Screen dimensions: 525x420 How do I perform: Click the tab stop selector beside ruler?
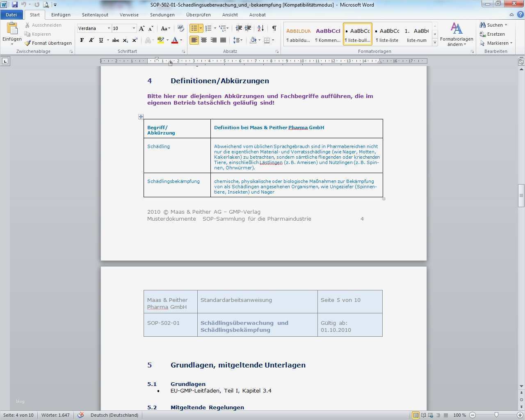pyautogui.click(x=5, y=61)
